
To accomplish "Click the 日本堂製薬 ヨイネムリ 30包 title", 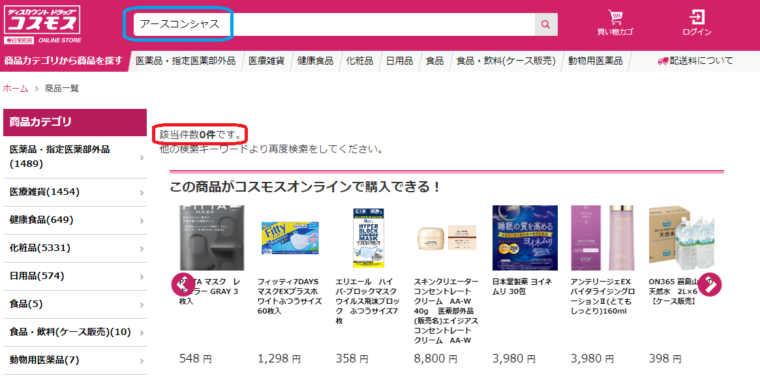I will [522, 286].
